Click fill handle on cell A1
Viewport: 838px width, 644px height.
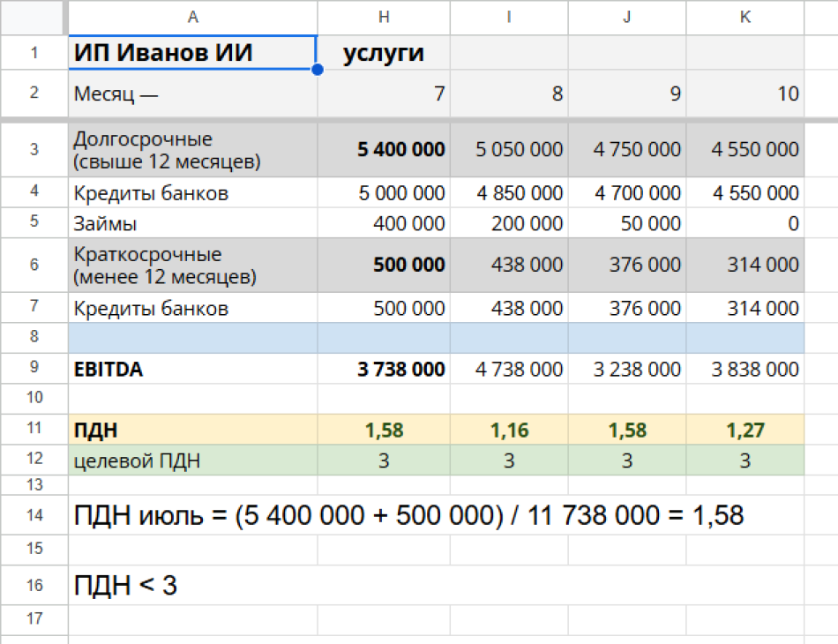317,70
